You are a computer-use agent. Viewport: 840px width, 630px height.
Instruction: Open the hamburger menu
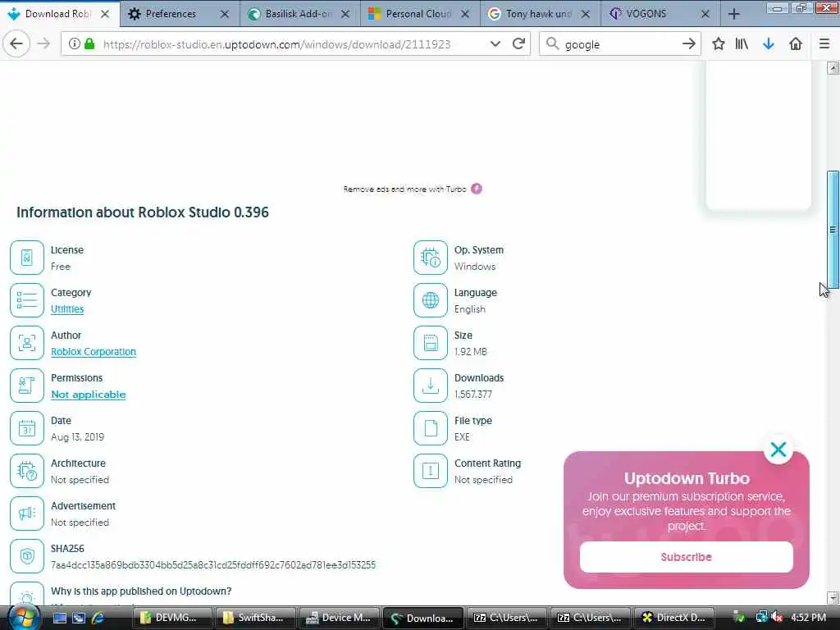coord(824,44)
